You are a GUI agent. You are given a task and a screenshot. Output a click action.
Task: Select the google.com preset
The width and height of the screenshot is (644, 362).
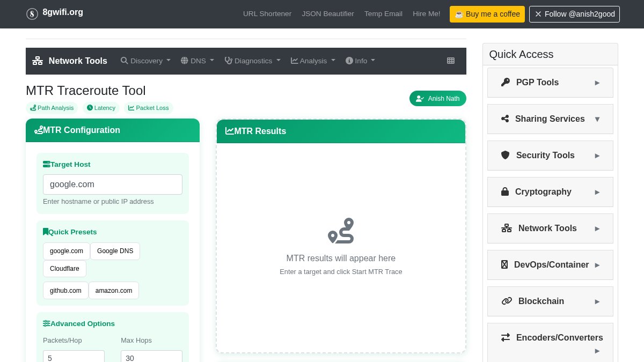point(67,251)
